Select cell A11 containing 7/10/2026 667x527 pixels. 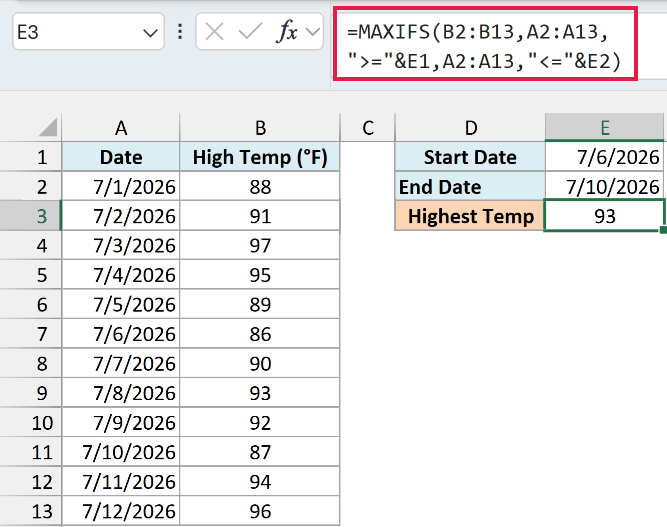point(121,452)
